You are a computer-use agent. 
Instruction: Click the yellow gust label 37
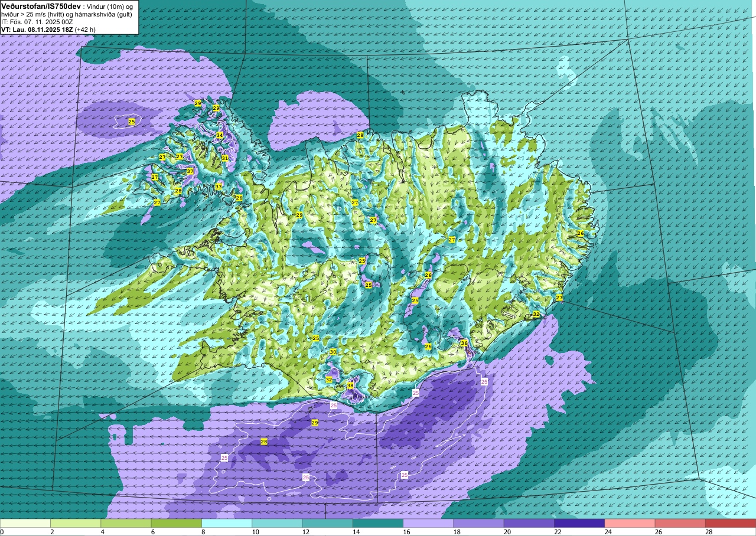pos(190,171)
